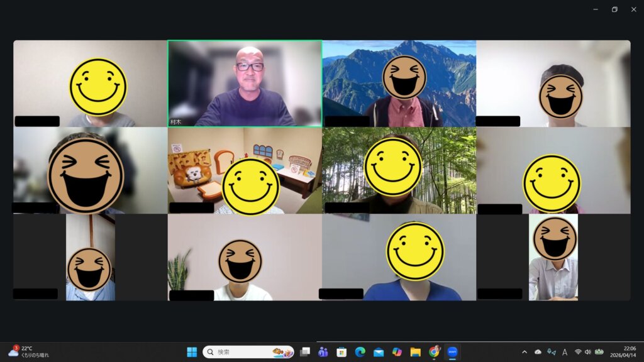644x362 pixels.
Task: Open the Mail app icon
Action: [379, 352]
